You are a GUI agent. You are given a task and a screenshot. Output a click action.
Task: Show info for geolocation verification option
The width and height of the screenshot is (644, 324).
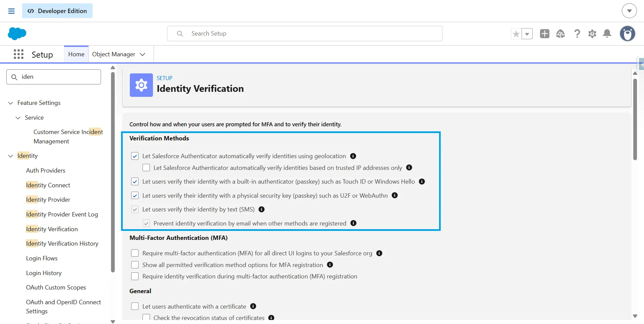pos(353,156)
